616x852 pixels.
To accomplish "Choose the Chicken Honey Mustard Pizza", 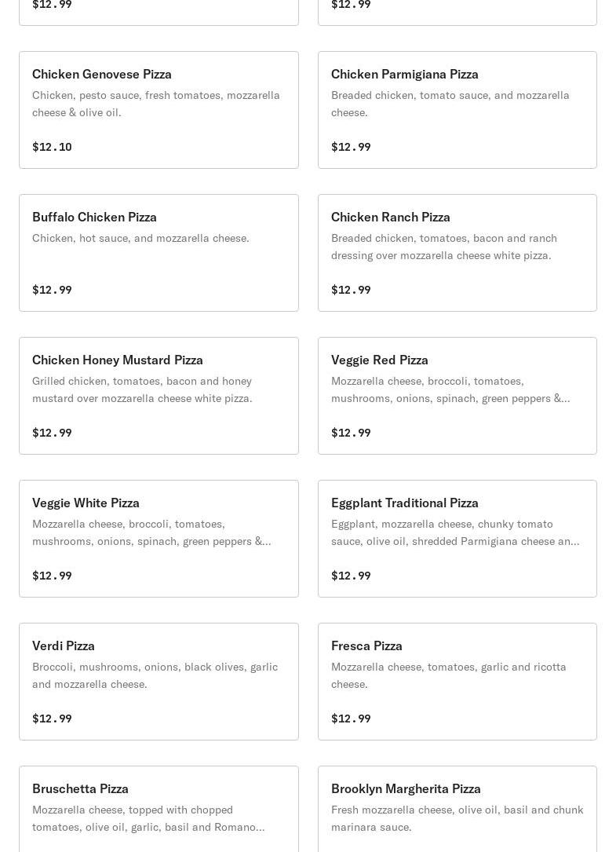I will pos(159,396).
